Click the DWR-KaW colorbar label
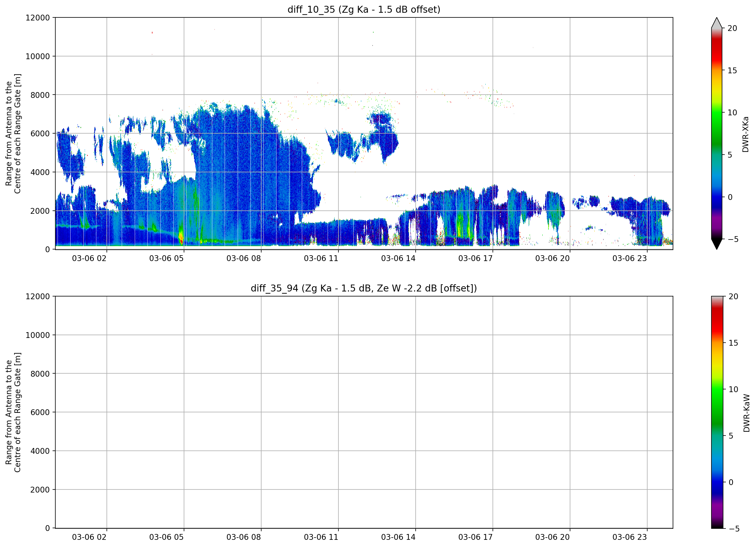756x547 pixels. pyautogui.click(x=746, y=413)
